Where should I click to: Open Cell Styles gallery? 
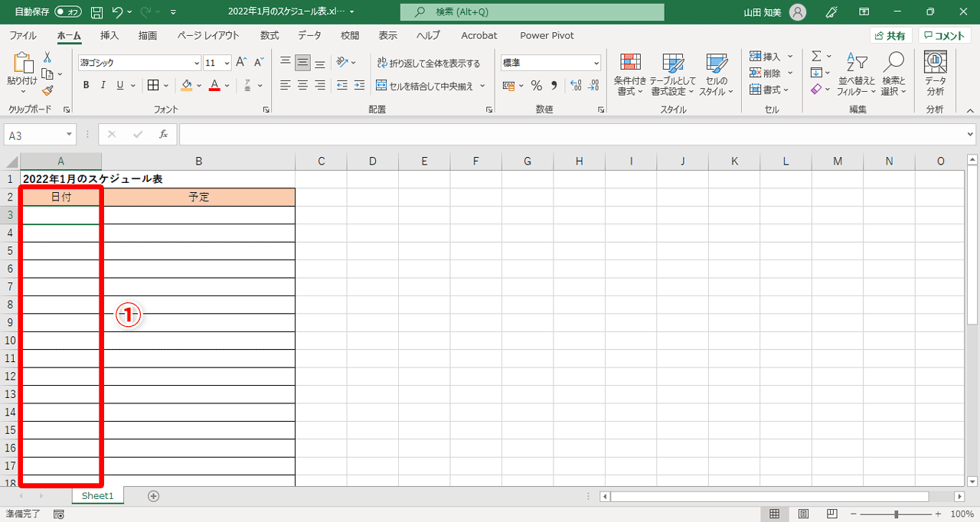coord(717,74)
